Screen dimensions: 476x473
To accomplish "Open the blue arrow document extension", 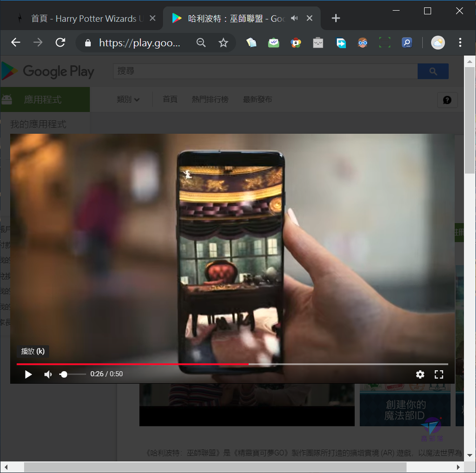I will (x=341, y=42).
